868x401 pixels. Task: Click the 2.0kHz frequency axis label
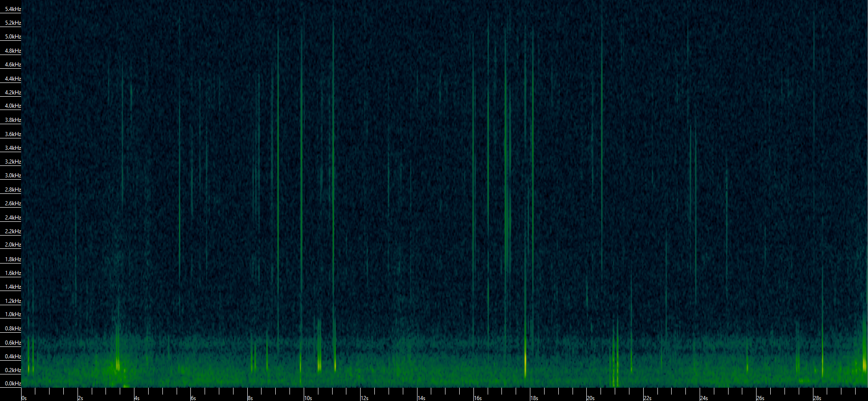pyautogui.click(x=13, y=245)
